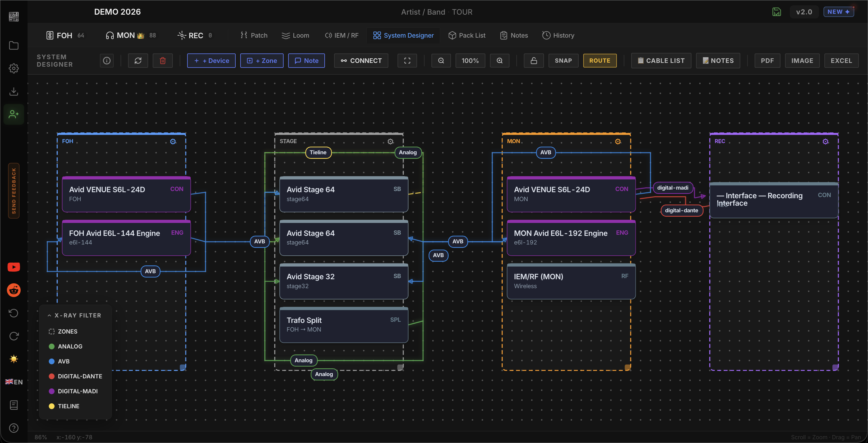The width and height of the screenshot is (868, 443).
Task: Click the + Zone button
Action: point(262,61)
